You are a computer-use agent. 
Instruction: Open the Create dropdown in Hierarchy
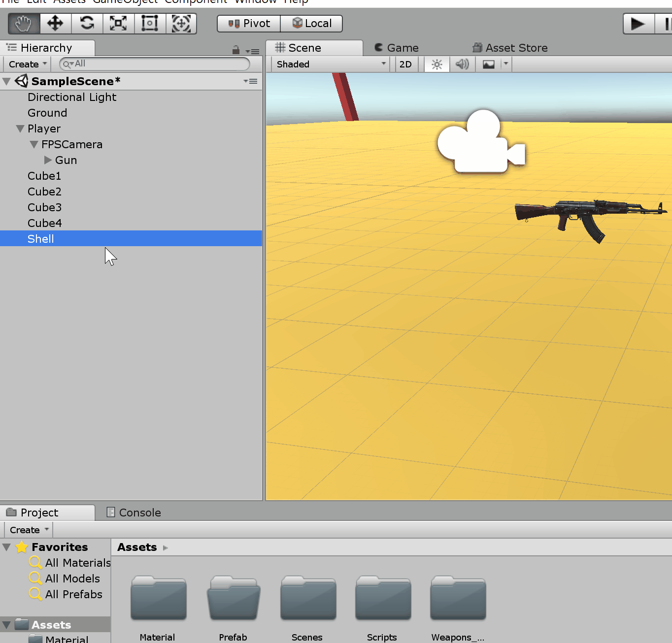(27, 64)
